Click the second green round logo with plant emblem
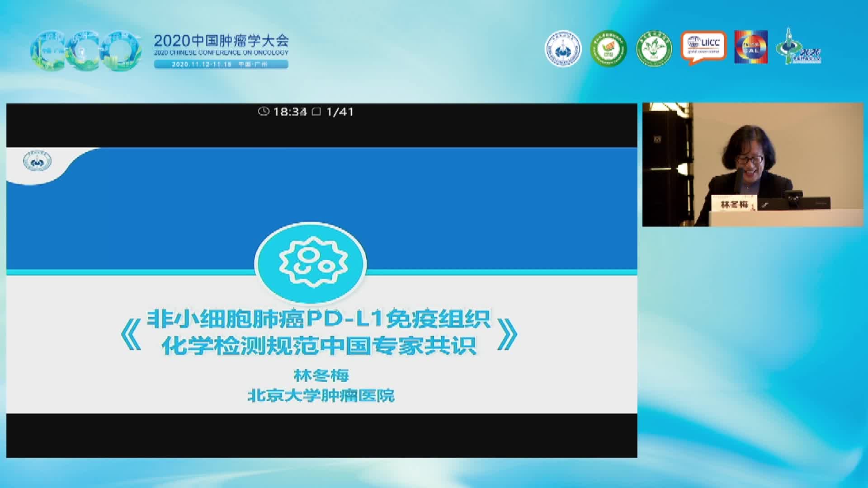This screenshot has width=868, height=488. tap(654, 49)
